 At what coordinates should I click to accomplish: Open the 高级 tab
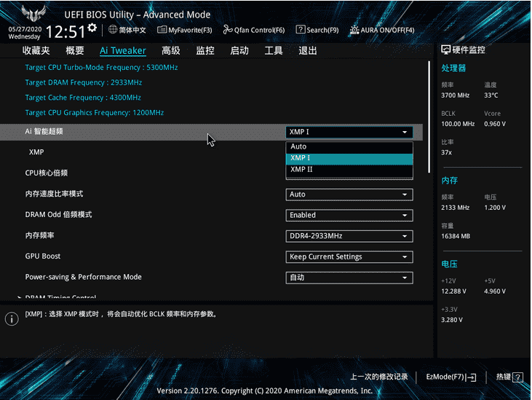[170, 50]
